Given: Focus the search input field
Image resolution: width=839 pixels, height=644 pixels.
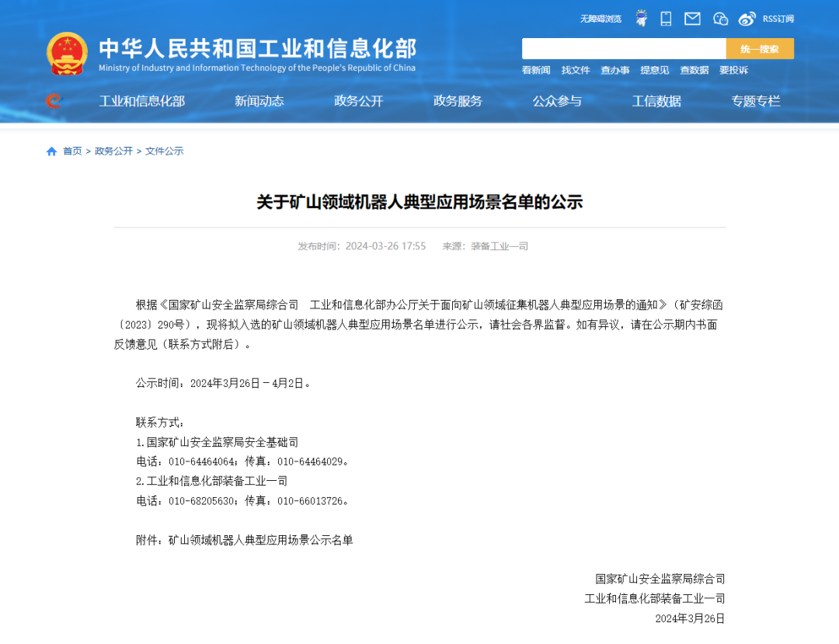Looking at the screenshot, I should [x=624, y=49].
